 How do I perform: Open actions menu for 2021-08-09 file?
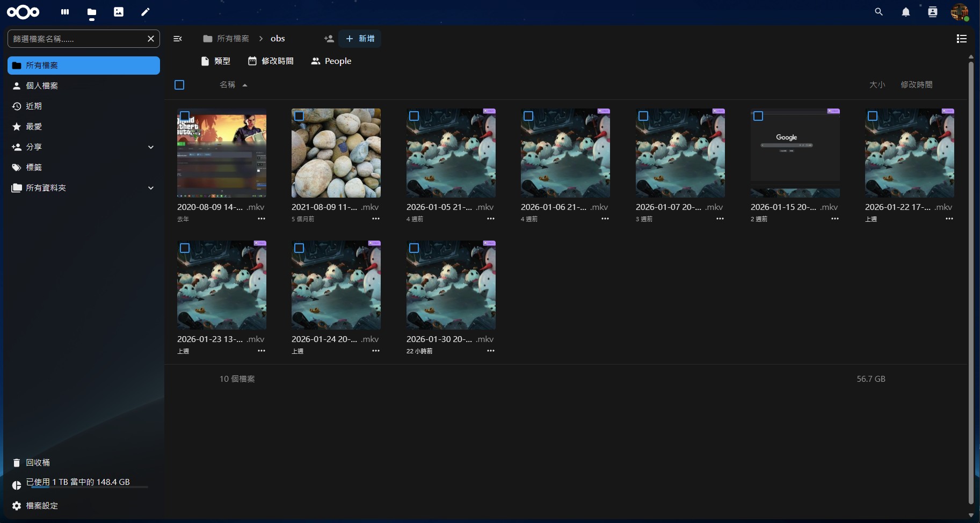(x=376, y=219)
